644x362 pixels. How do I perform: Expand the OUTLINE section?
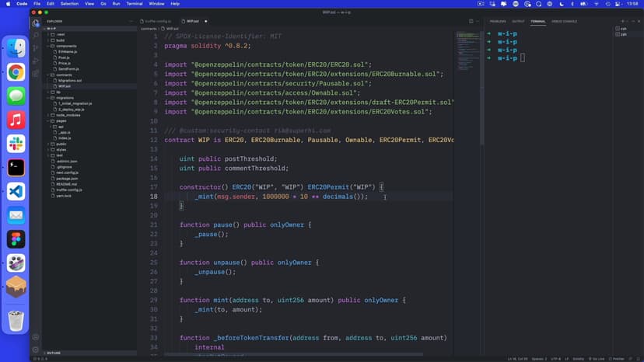(53, 353)
